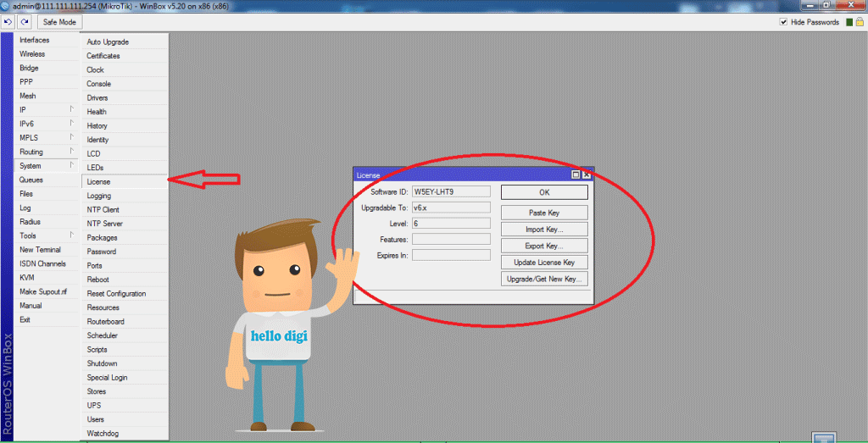
Task: Choose Routerboard in System submenu
Action: (124, 321)
